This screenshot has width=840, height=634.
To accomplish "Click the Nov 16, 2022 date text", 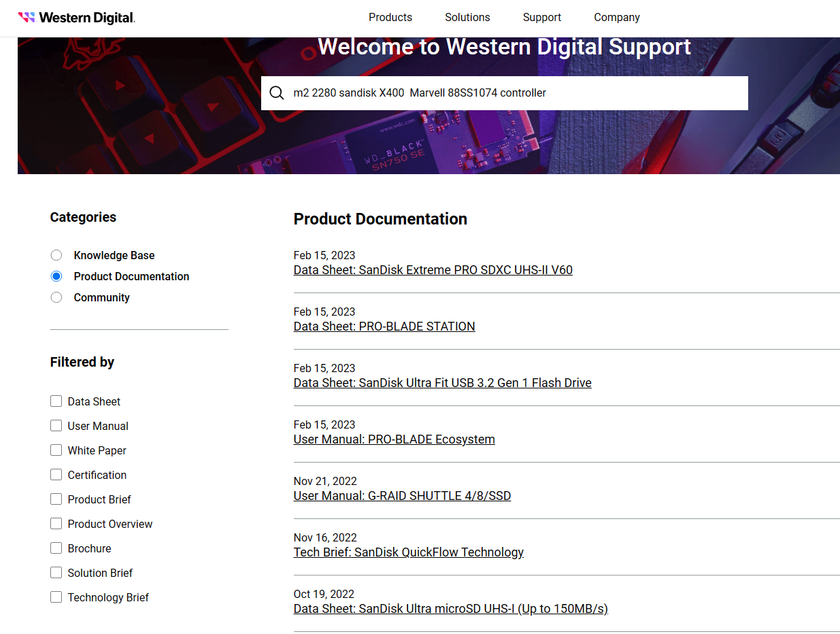I will [325, 537].
